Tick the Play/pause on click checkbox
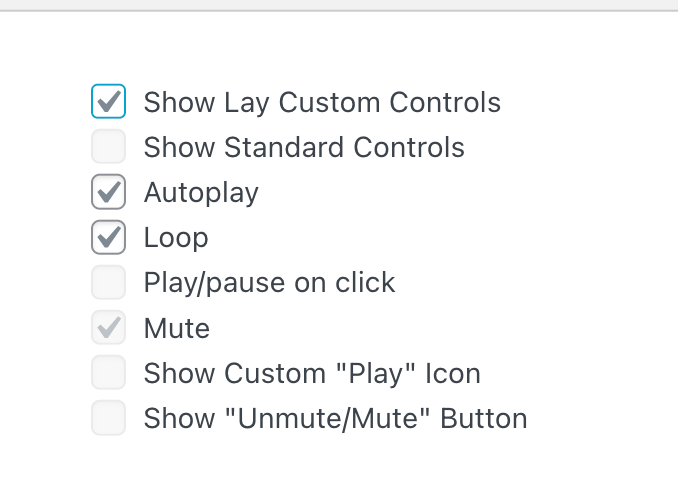The image size is (678, 490). click(x=108, y=283)
